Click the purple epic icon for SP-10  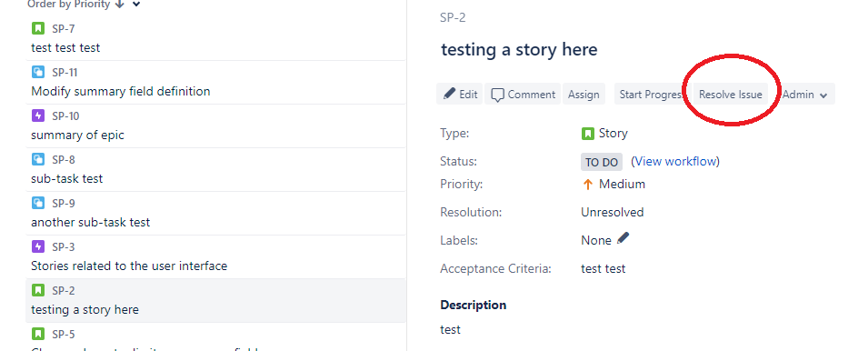pos(37,115)
